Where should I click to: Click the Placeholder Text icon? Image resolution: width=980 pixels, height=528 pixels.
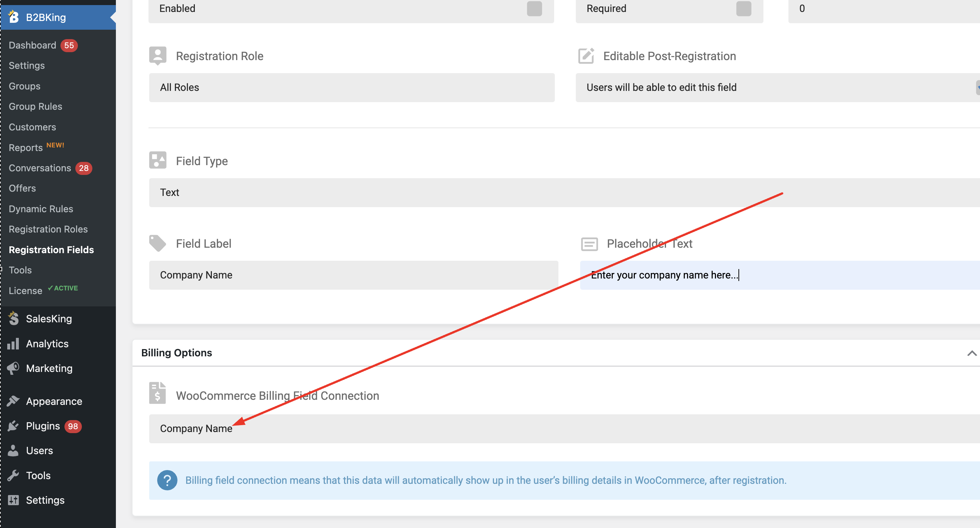(x=589, y=244)
